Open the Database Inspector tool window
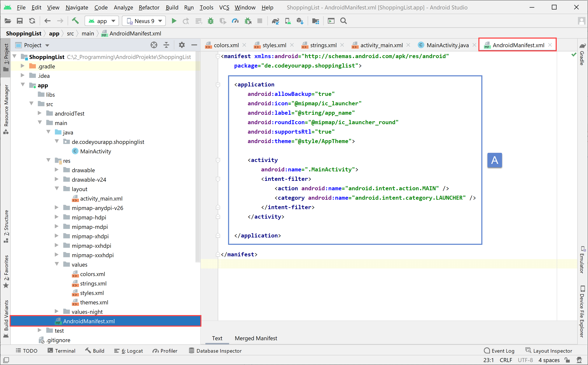 (x=215, y=351)
